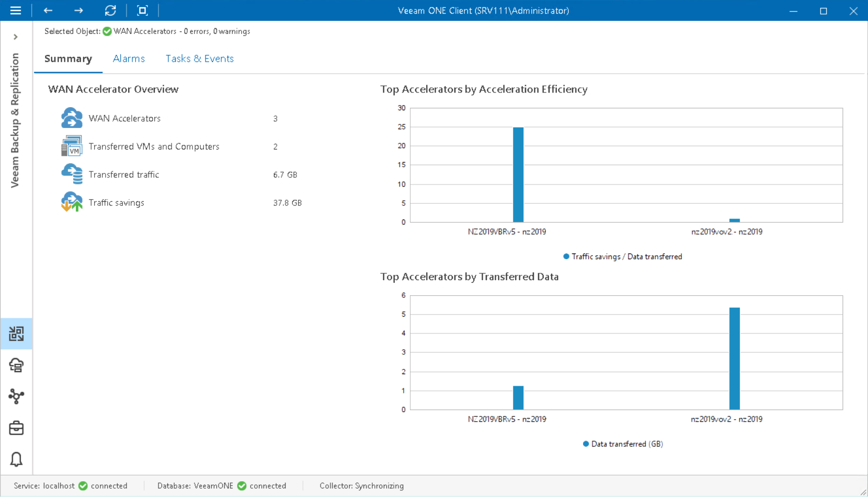Click the 'Top Accelerators by Acceleration Efficiency' heading
This screenshot has height=497, width=868.
pos(484,89)
